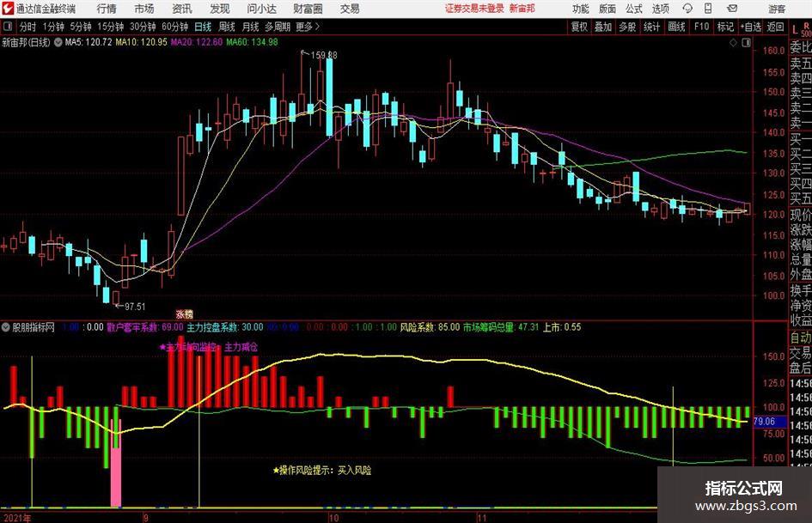812x523 pixels.
Task: Click the MA60: 134.98 indicator value
Action: tap(252, 42)
